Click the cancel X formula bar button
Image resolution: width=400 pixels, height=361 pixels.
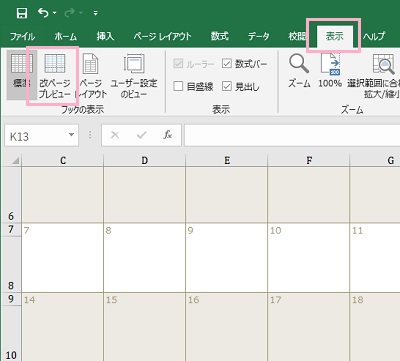point(115,135)
